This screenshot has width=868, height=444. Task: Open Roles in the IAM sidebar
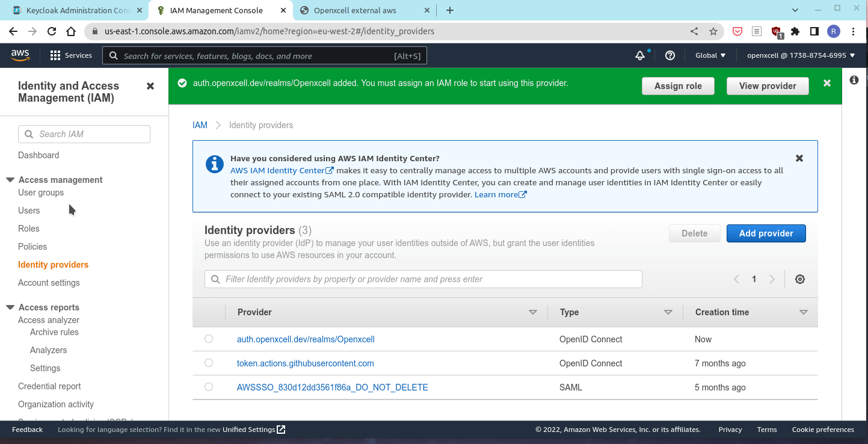[29, 229]
